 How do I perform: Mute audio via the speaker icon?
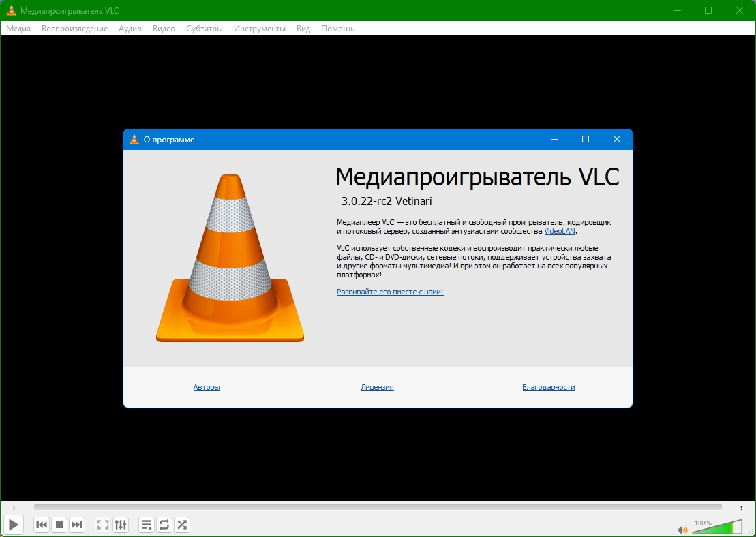pos(682,530)
